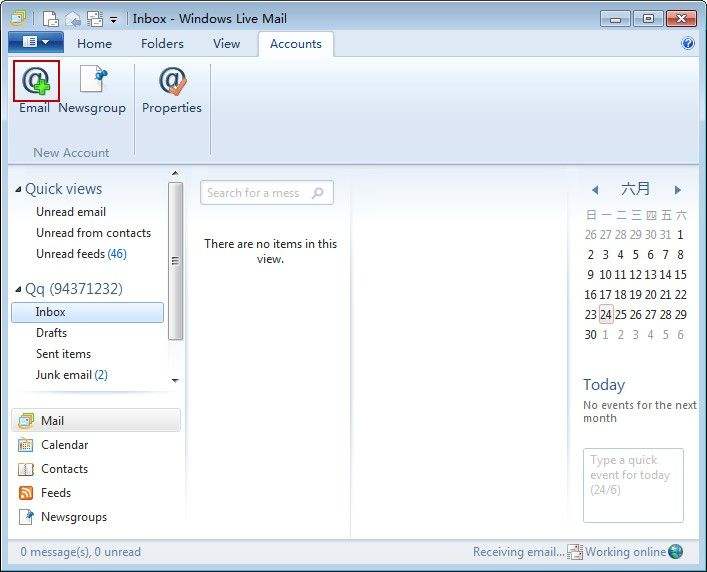Open Unread feeds (46) view
This screenshot has height=572, width=707.
point(81,254)
